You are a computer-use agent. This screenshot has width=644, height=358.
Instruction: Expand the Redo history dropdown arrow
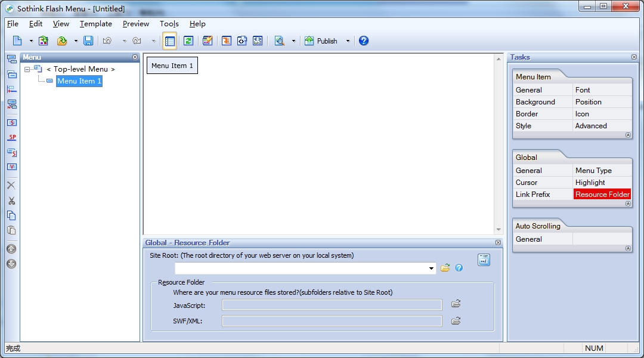(154, 41)
